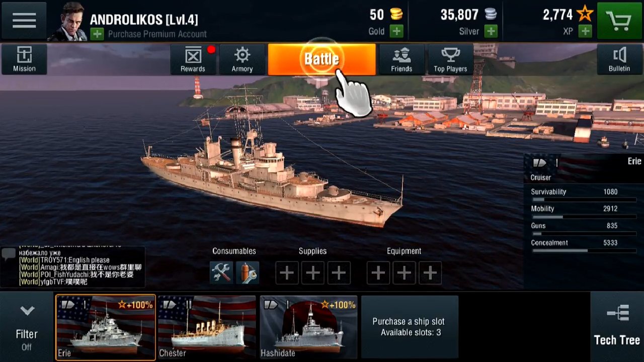This screenshot has width=644, height=362.
Task: Purchase Premium Account link
Action: (x=157, y=34)
